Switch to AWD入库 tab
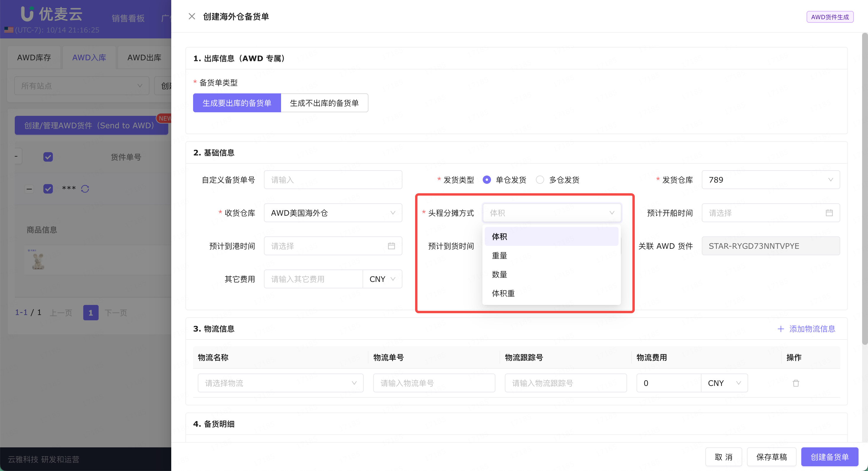868x471 pixels. (89, 57)
